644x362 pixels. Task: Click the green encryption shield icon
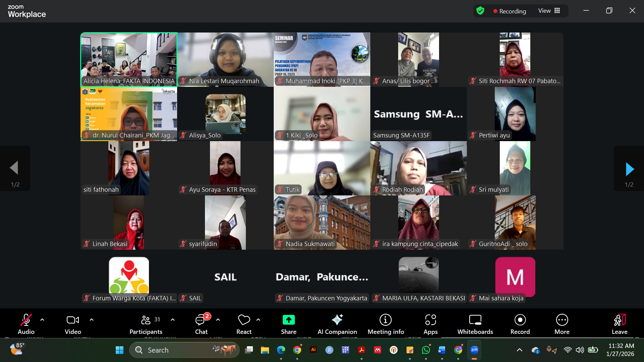[480, 11]
